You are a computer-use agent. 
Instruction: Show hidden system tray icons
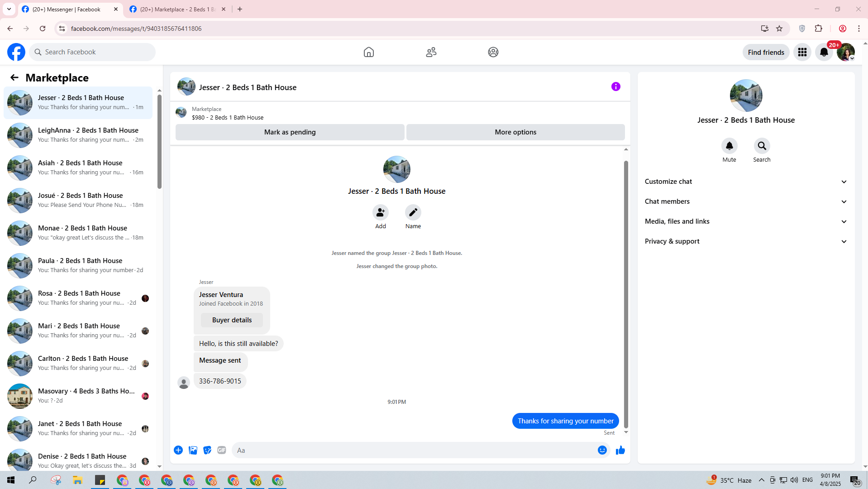(x=762, y=480)
